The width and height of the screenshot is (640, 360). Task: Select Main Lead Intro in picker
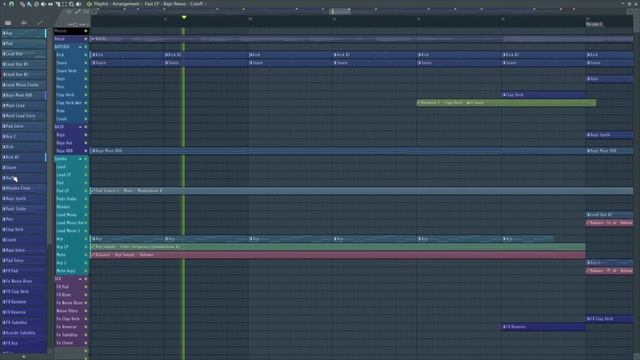pos(24,116)
